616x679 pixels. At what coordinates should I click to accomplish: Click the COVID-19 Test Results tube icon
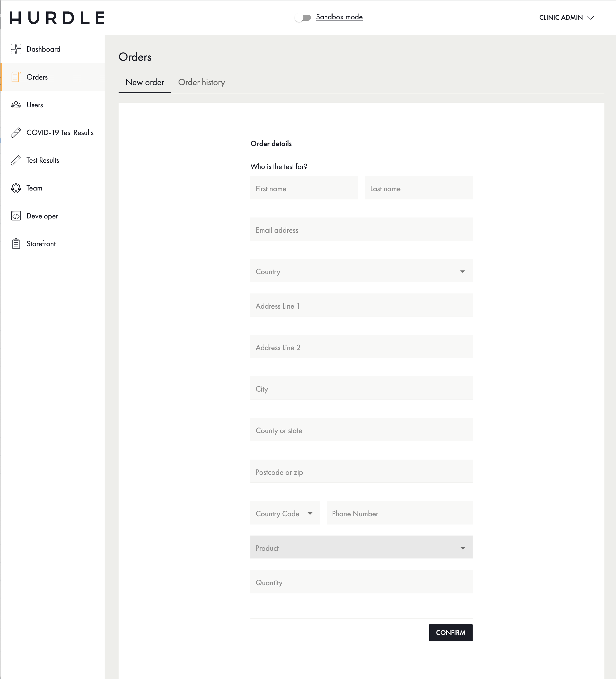point(16,133)
